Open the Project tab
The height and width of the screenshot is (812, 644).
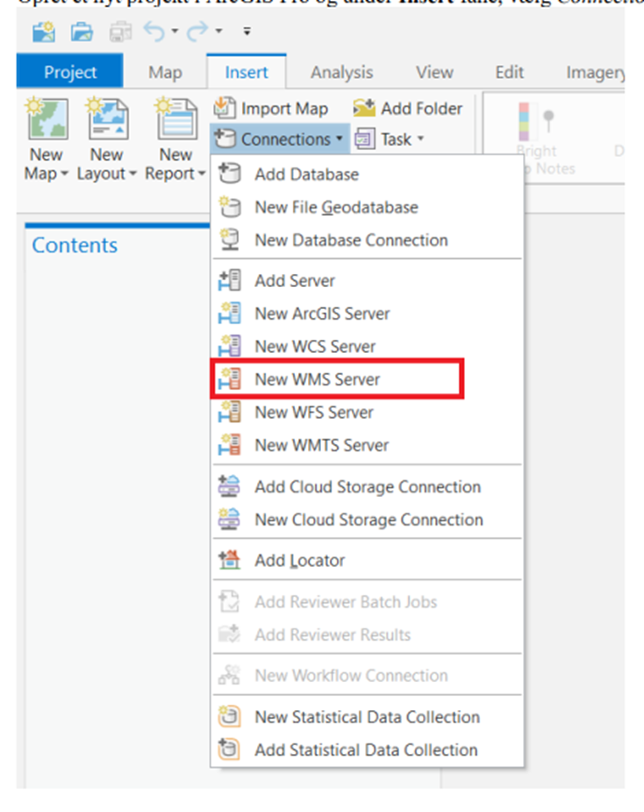[70, 71]
